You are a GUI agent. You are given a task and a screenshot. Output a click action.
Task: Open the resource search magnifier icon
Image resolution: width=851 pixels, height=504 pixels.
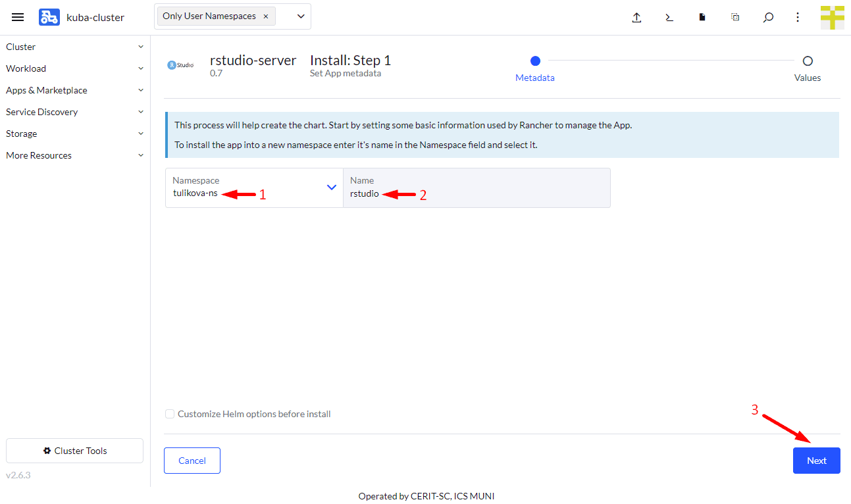(768, 18)
